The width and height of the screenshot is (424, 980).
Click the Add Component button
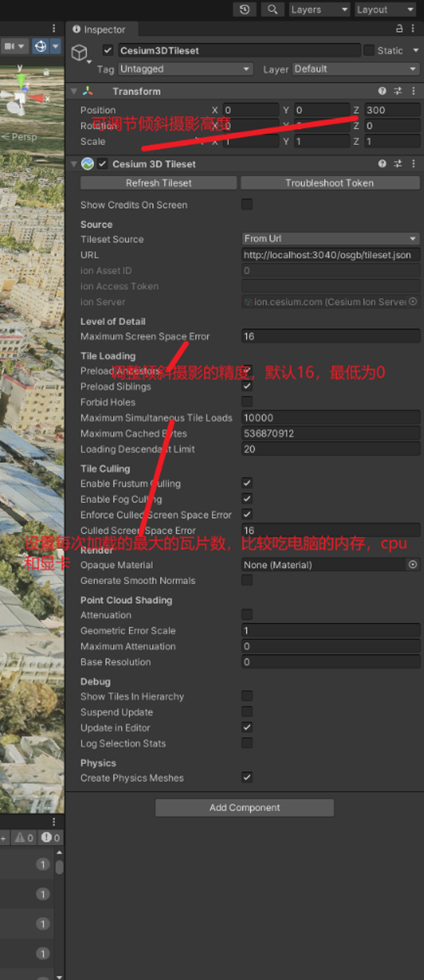[x=245, y=807]
